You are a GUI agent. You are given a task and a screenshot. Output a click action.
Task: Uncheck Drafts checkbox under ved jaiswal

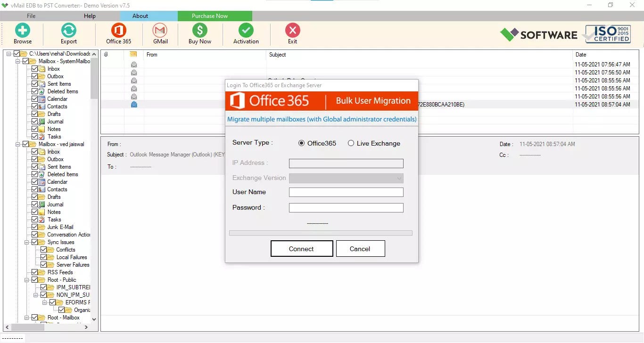(x=35, y=197)
